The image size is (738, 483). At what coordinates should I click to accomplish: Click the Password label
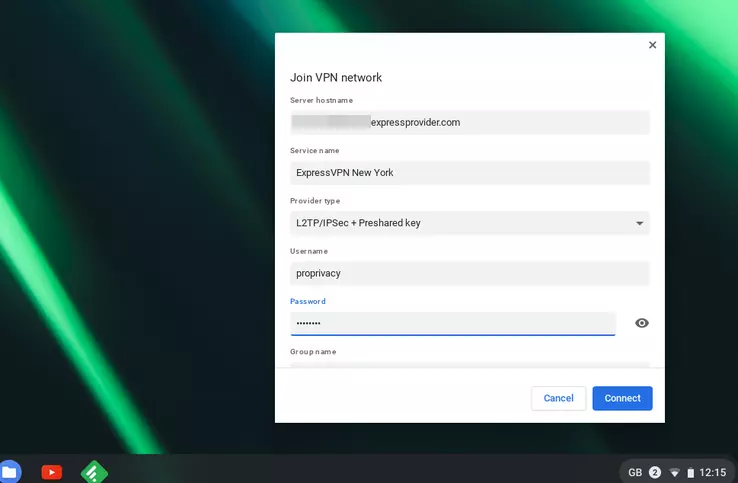pyautogui.click(x=308, y=301)
